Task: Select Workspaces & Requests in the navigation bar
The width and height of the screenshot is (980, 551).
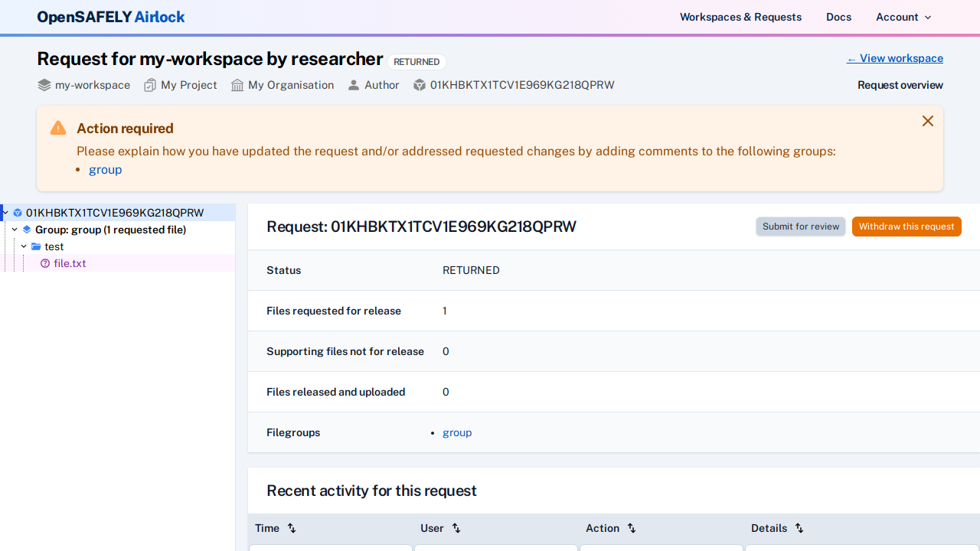Action: click(x=740, y=17)
